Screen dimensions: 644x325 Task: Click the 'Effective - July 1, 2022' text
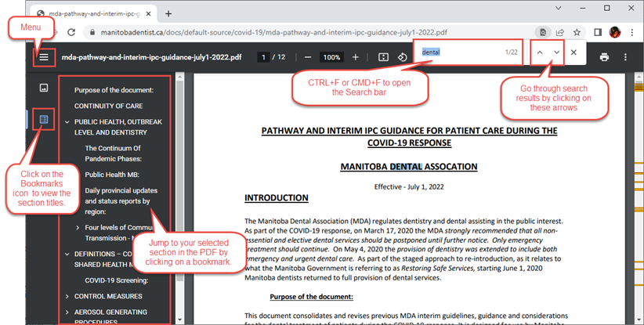pos(409,186)
